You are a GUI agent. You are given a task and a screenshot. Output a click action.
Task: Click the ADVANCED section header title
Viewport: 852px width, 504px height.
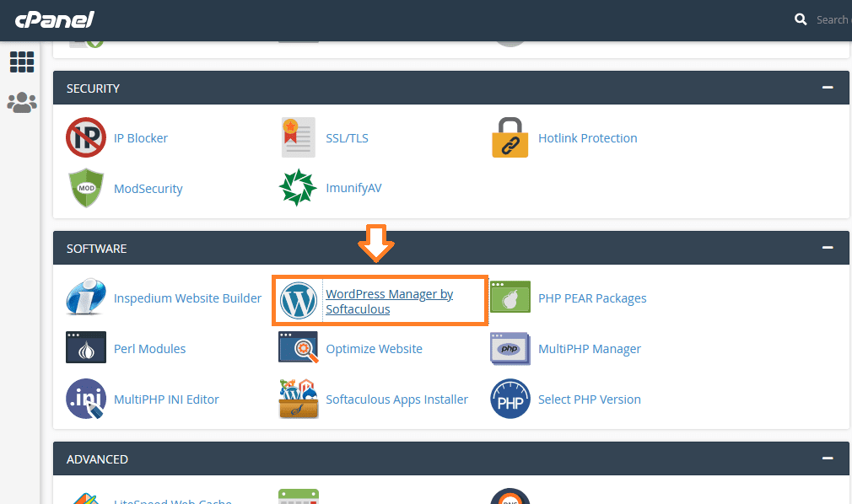[x=97, y=459]
